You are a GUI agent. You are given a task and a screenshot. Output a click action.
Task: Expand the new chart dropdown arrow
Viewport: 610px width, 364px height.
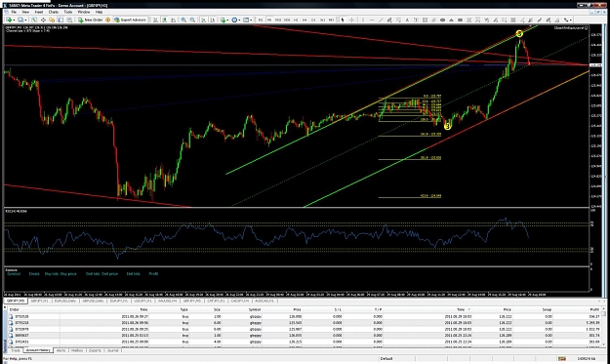(14, 20)
